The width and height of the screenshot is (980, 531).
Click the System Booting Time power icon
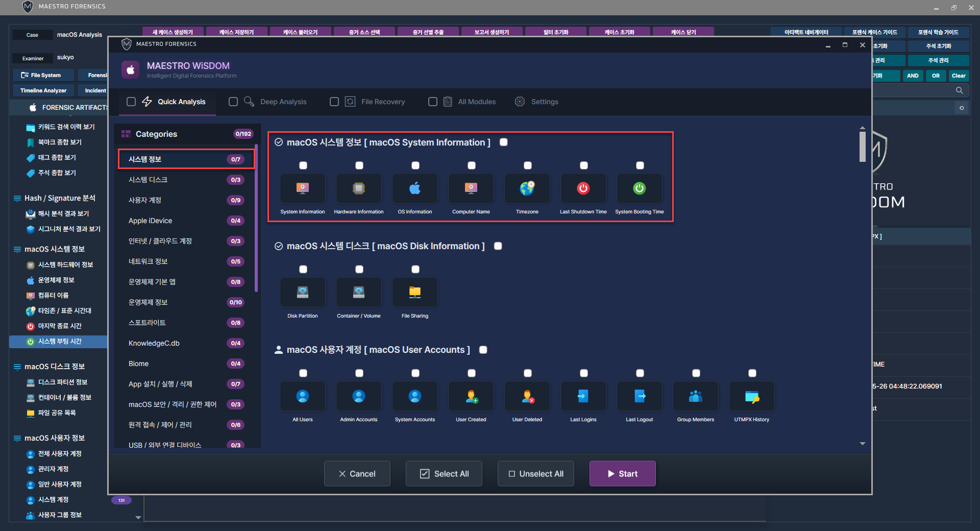click(640, 188)
